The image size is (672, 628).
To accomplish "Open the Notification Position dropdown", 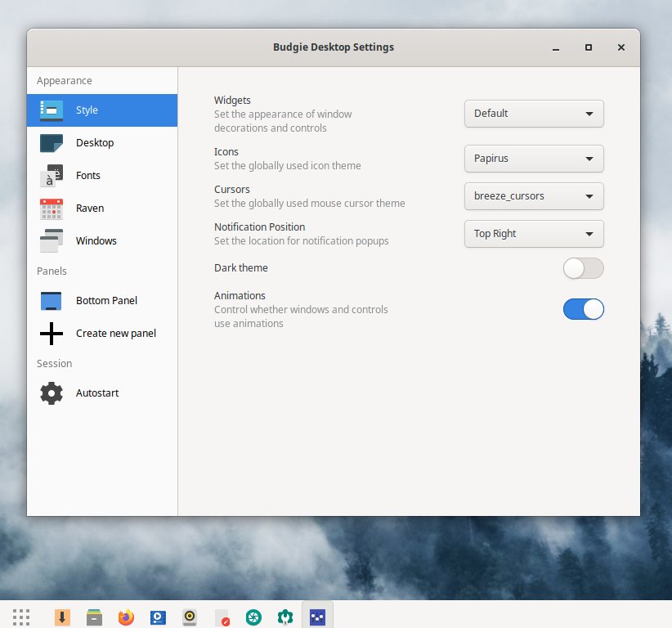I will click(x=533, y=234).
